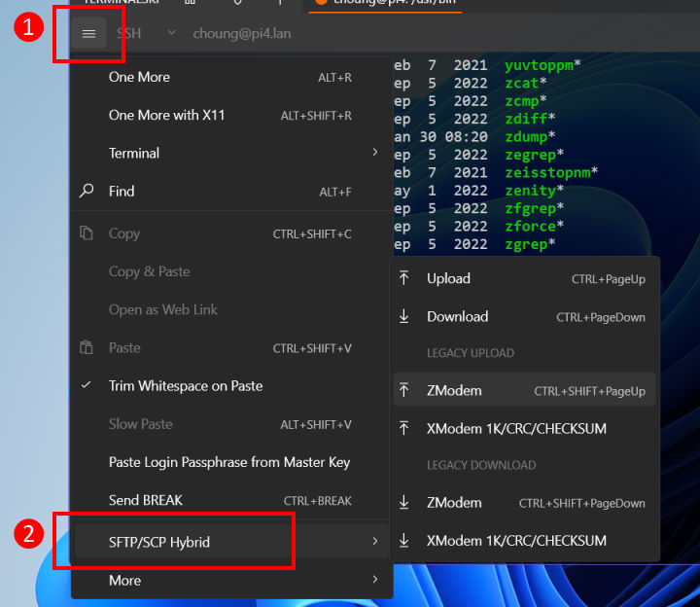The width and height of the screenshot is (700, 607).
Task: Select Copy & Paste entry
Action: [231, 271]
